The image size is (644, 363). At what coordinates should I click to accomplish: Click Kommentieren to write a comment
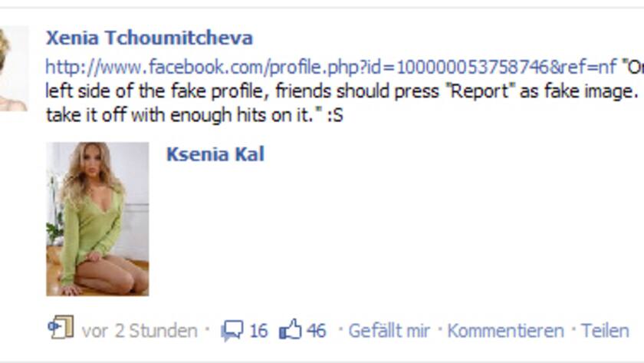(505, 331)
